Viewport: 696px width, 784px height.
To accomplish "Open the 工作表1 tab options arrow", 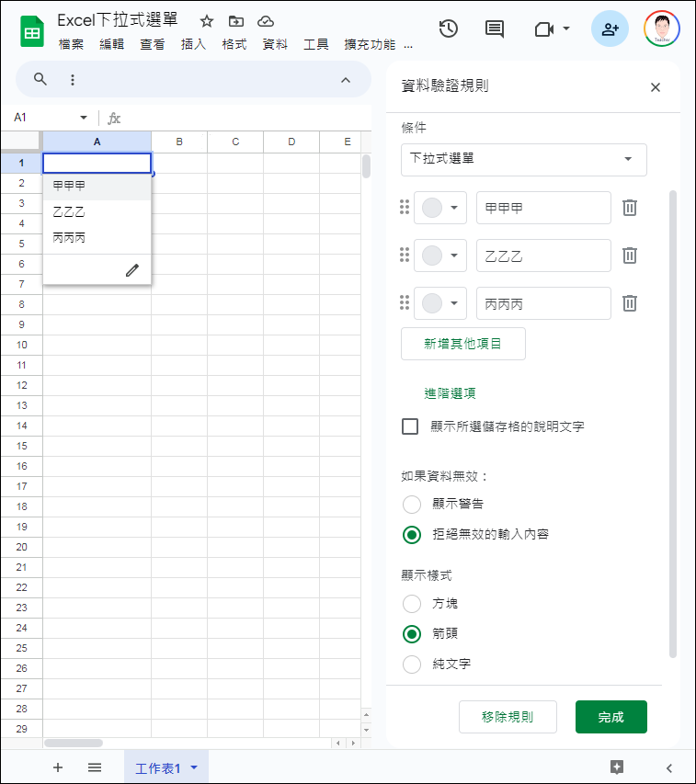I will point(194,767).
